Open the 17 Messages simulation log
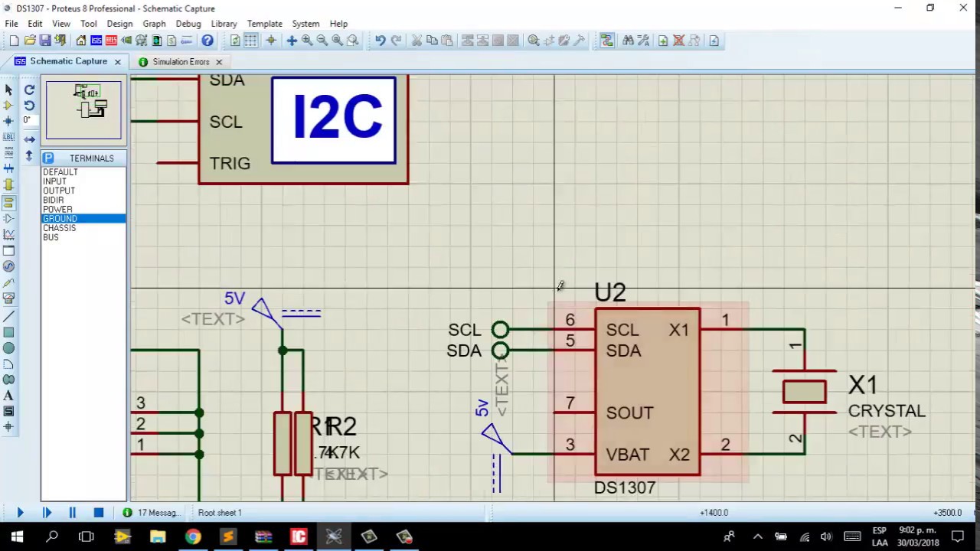980x551 pixels. pos(152,513)
